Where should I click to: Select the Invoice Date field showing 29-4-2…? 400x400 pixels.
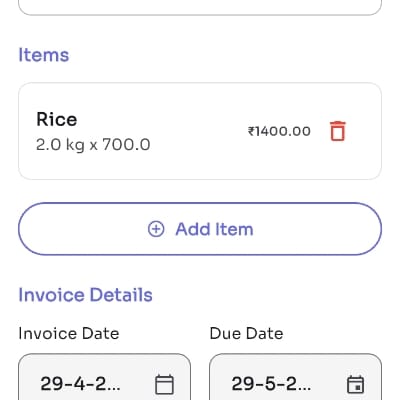[105, 377]
